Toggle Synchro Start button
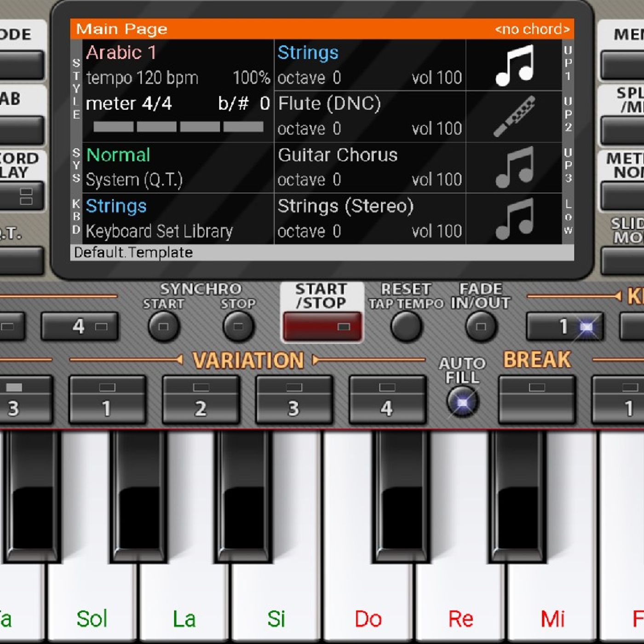Image resolution: width=644 pixels, height=644 pixels. (163, 326)
